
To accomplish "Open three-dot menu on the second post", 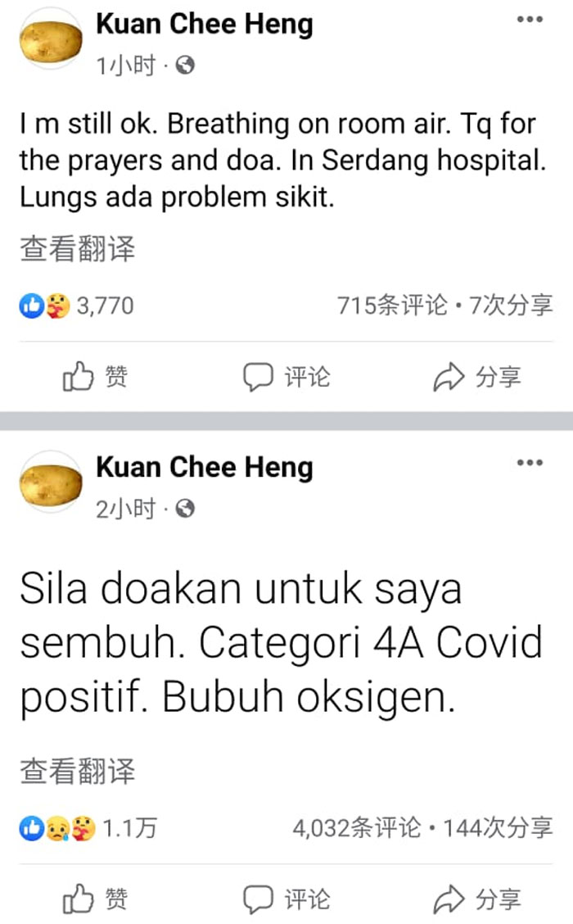I will click(530, 463).
